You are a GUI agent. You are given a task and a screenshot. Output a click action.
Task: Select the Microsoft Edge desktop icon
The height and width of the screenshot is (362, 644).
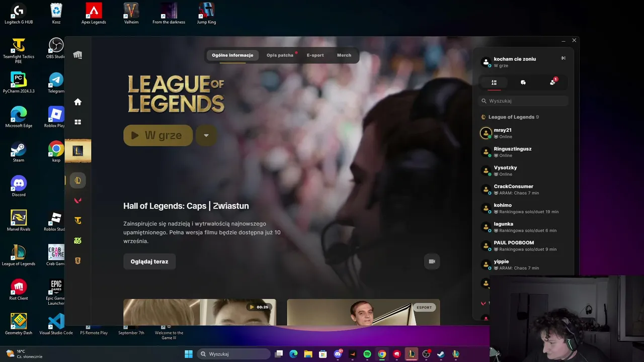point(19,117)
